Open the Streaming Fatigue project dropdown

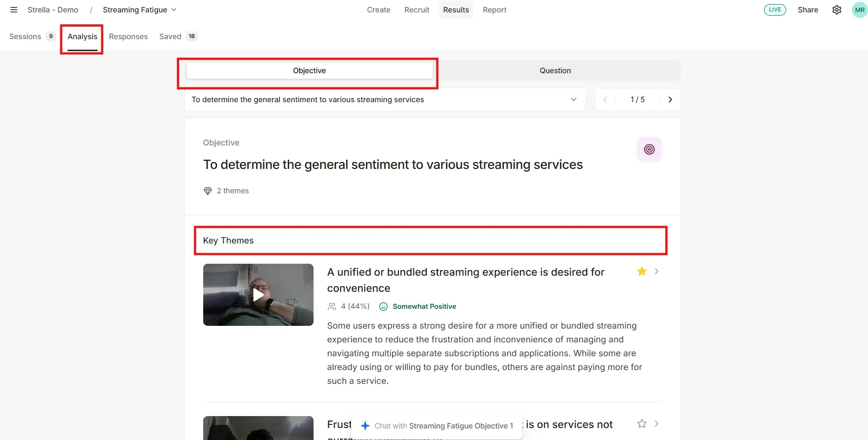(x=139, y=10)
